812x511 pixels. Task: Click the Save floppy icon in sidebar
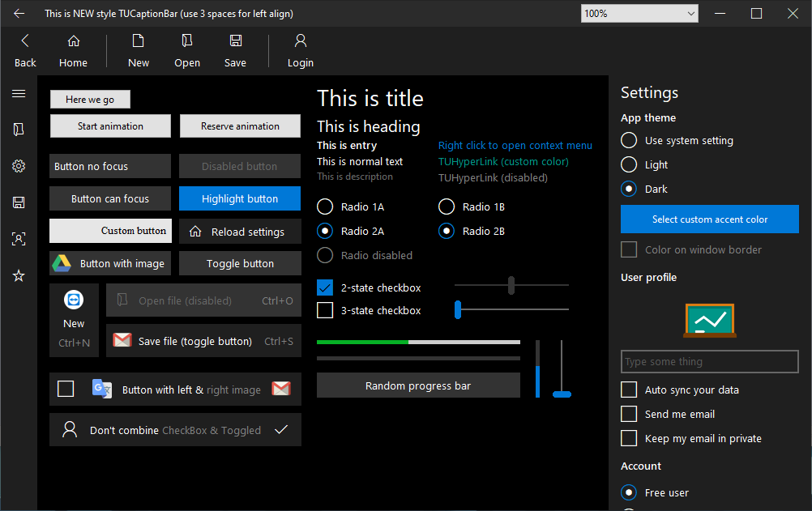[19, 202]
